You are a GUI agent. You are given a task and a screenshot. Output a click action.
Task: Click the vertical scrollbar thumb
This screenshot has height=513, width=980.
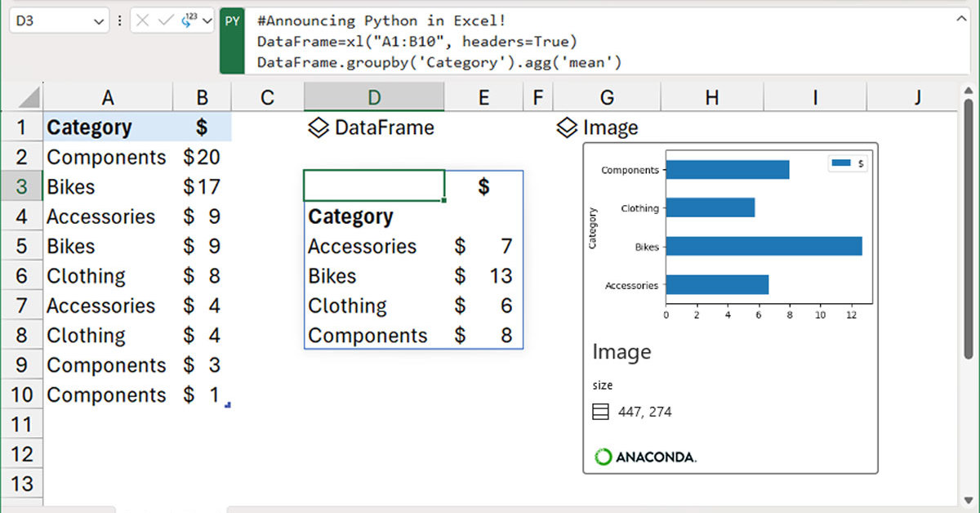(x=969, y=229)
